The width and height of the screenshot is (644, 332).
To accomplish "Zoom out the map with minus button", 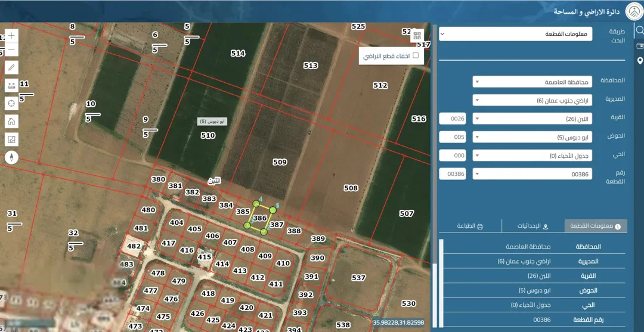I will pos(11,50).
